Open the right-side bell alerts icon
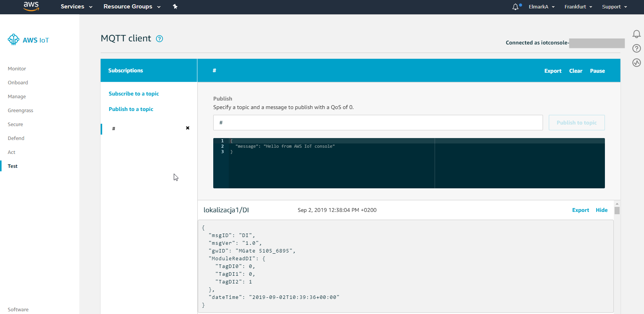Viewport: 644px width, 314px height. [x=636, y=34]
